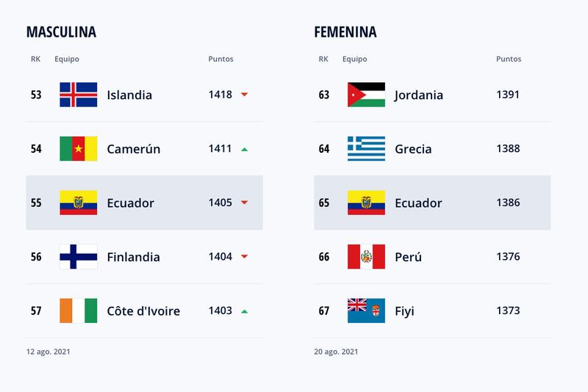Select the MASCULINA ranking heading
This screenshot has width=588, height=392.
click(61, 32)
